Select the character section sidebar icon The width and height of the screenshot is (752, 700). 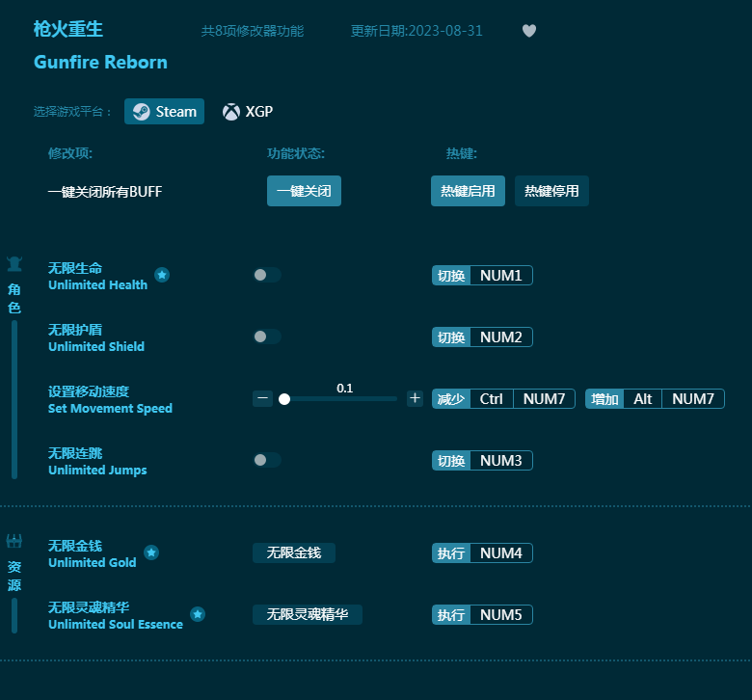point(14,264)
